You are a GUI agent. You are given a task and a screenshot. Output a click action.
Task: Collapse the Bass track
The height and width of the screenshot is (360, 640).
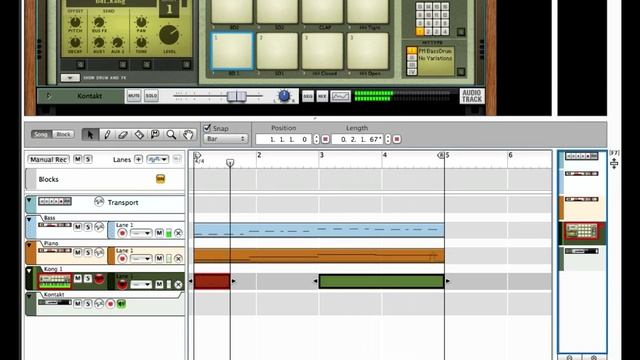pos(29,220)
